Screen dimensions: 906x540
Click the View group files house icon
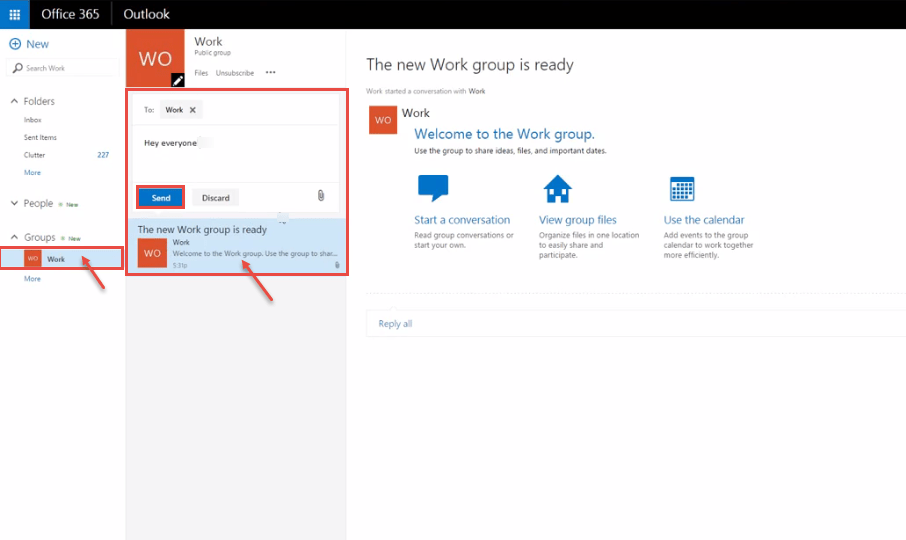(558, 189)
